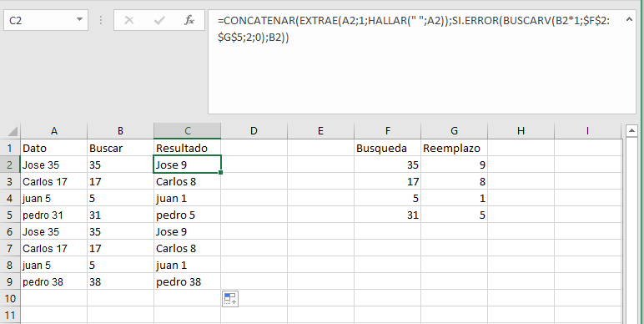Open the Auto Fill Options button
The width and height of the screenshot is (644, 324).
(230, 299)
